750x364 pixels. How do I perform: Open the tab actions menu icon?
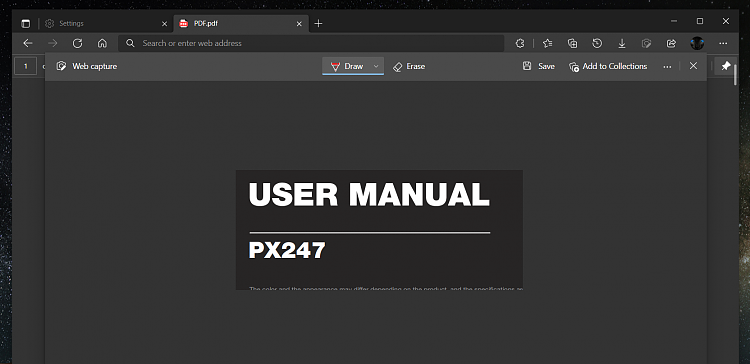point(26,24)
